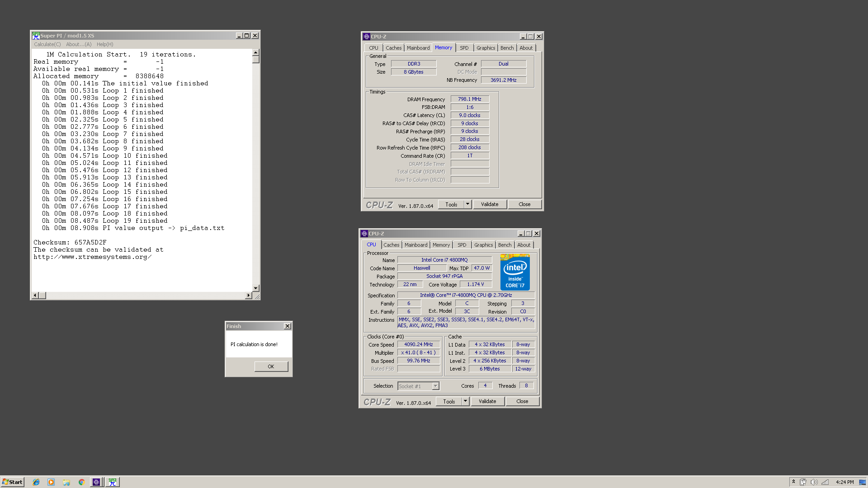Click Validate in upper CPU-Z window
This screenshot has height=488, width=868.
(490, 205)
